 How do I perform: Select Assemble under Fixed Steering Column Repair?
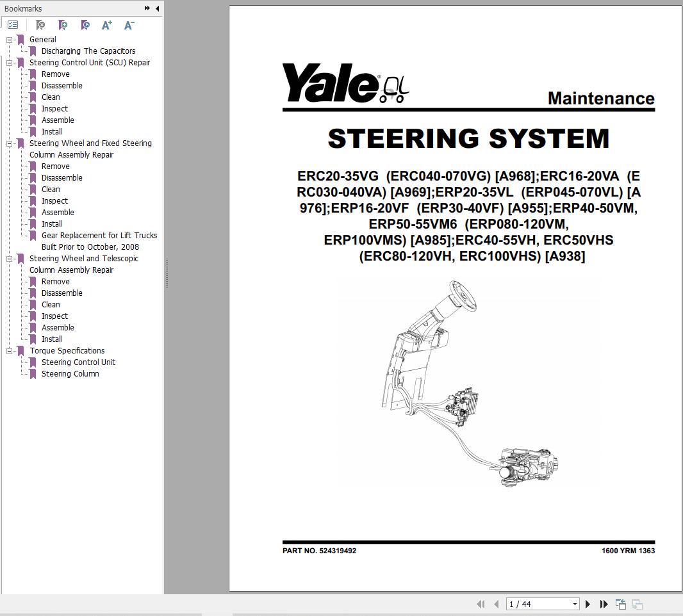click(58, 213)
